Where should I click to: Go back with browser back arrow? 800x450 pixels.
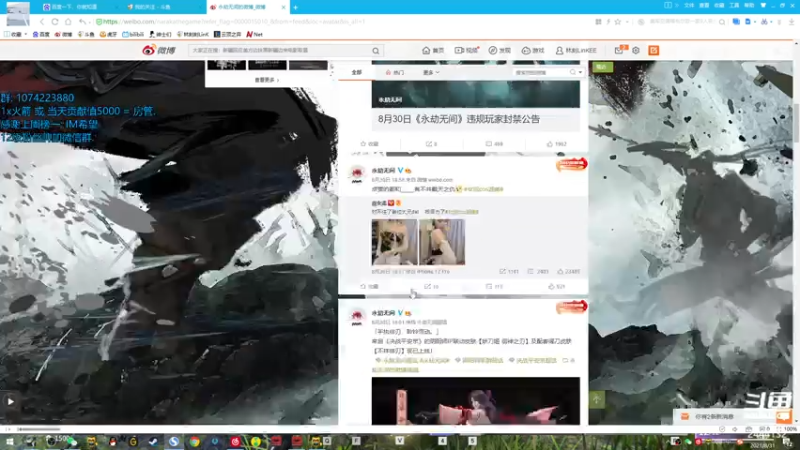point(42,22)
